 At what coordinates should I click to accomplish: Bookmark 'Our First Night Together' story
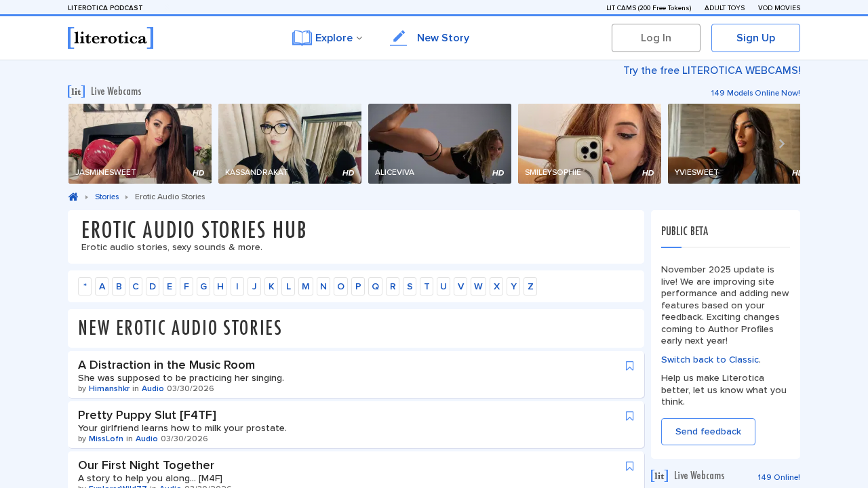click(x=630, y=466)
